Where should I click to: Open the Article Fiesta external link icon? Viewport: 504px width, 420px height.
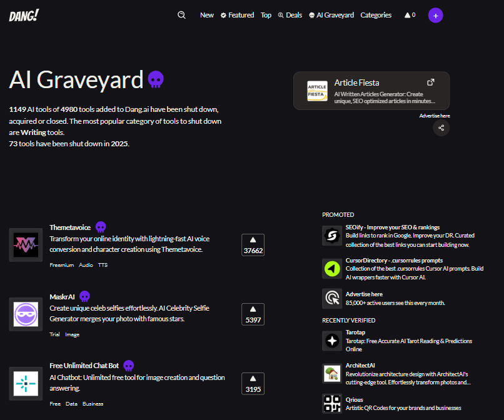(430, 82)
